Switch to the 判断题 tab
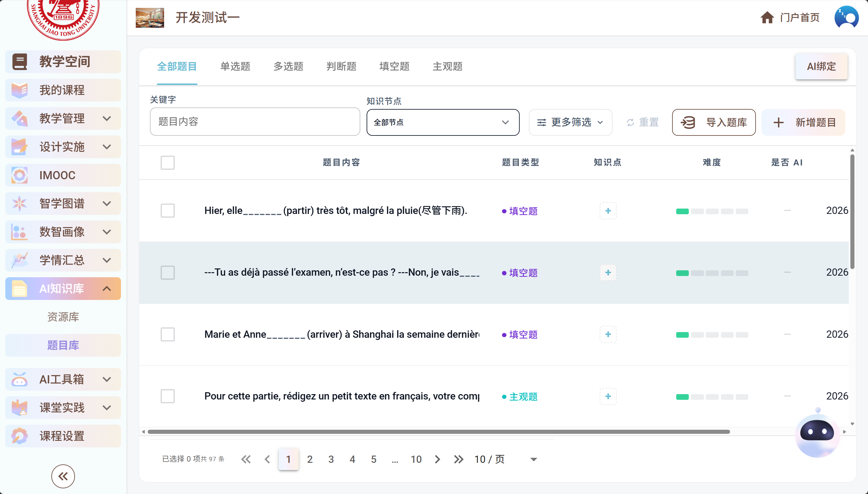868x494 pixels. click(341, 66)
